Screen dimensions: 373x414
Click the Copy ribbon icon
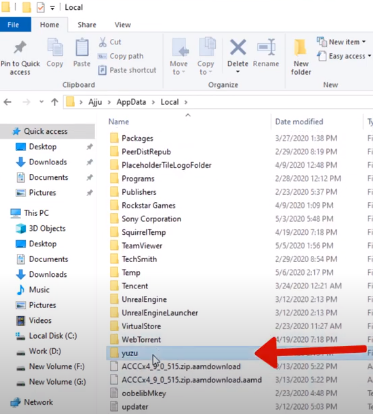click(x=55, y=47)
